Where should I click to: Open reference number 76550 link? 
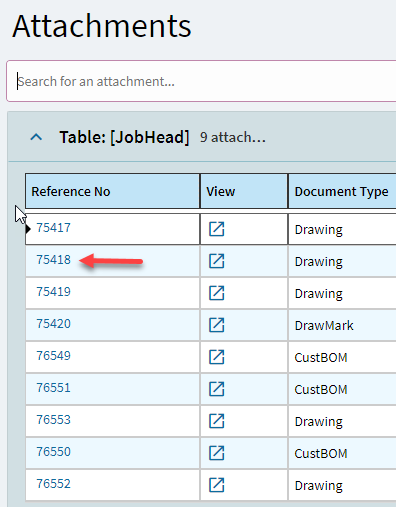tap(53, 452)
